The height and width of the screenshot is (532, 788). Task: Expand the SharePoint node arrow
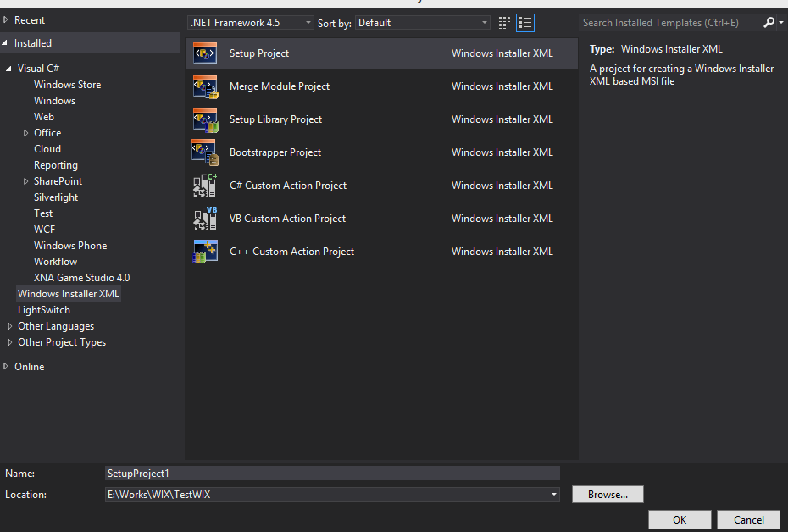(25, 181)
